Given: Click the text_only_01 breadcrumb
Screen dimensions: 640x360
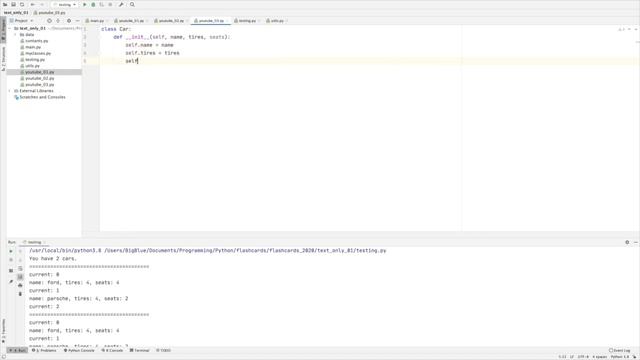Looking at the screenshot, I should [16, 13].
